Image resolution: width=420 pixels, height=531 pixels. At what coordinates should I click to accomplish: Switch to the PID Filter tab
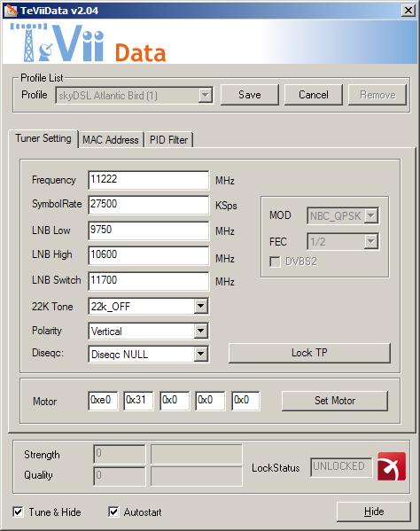pyautogui.click(x=169, y=140)
